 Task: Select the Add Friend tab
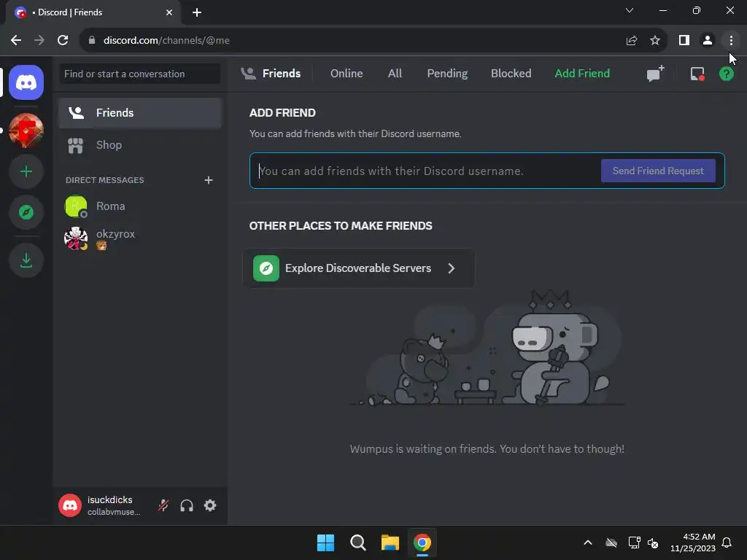(x=582, y=74)
